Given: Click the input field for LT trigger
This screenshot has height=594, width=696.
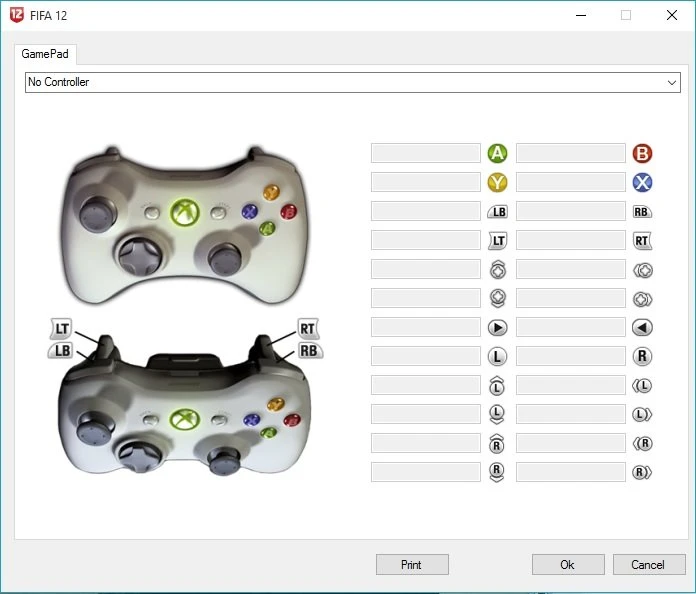Looking at the screenshot, I should point(426,240).
